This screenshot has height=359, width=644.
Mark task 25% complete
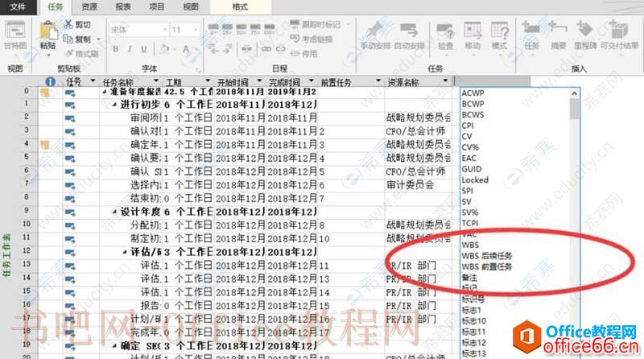click(x=227, y=28)
